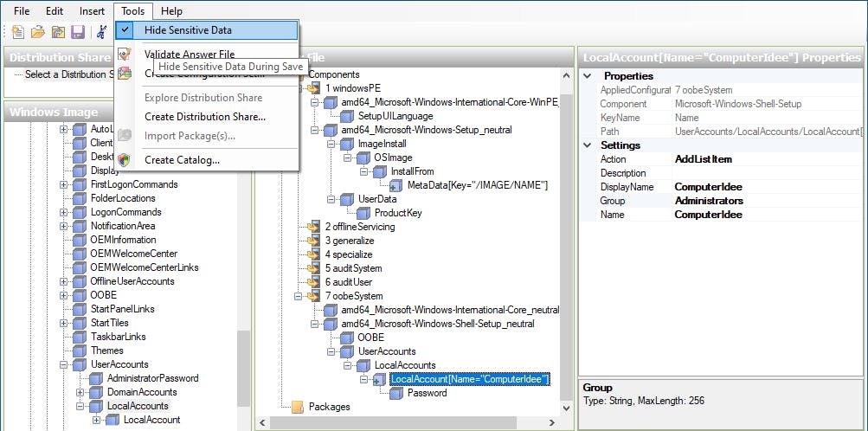Open the Edit menu

click(x=55, y=11)
